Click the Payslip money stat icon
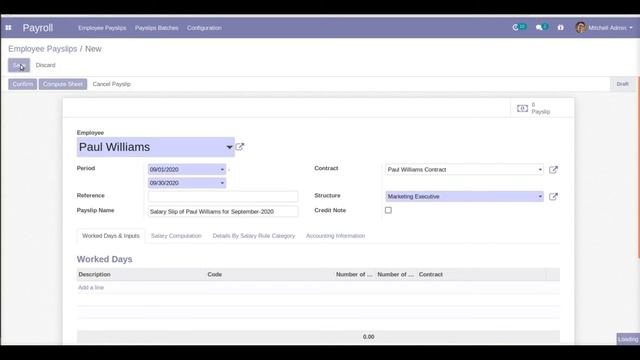The width and height of the screenshot is (640, 360). pyautogui.click(x=522, y=108)
